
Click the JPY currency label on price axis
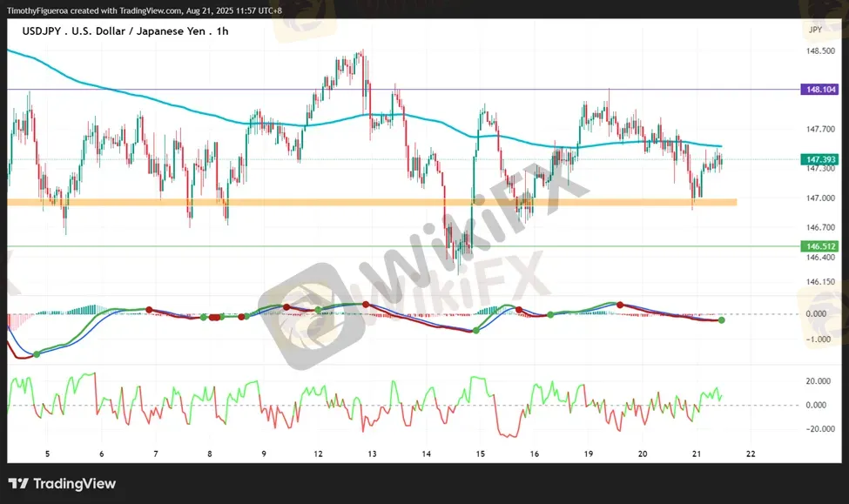(814, 30)
